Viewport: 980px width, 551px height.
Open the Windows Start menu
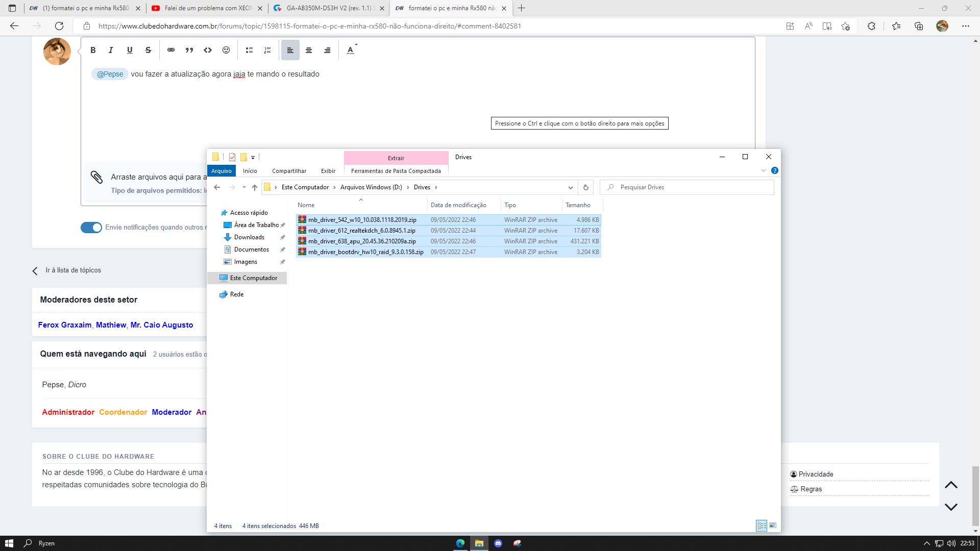[x=9, y=543]
